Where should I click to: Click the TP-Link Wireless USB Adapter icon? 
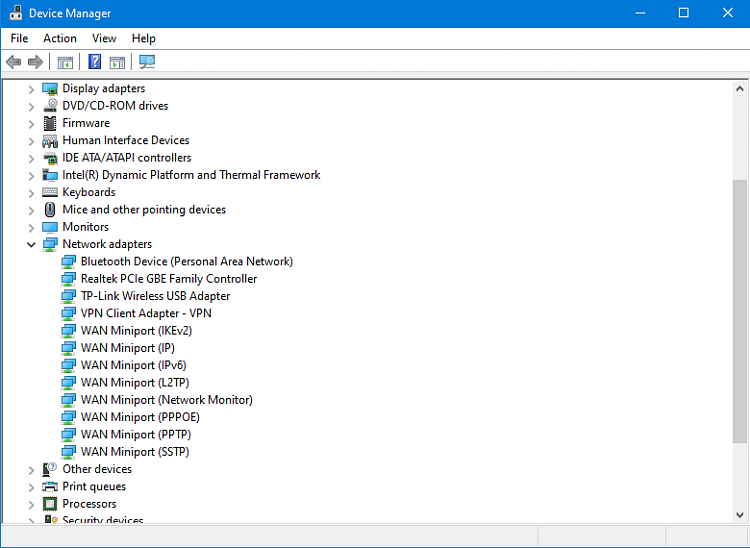point(68,296)
